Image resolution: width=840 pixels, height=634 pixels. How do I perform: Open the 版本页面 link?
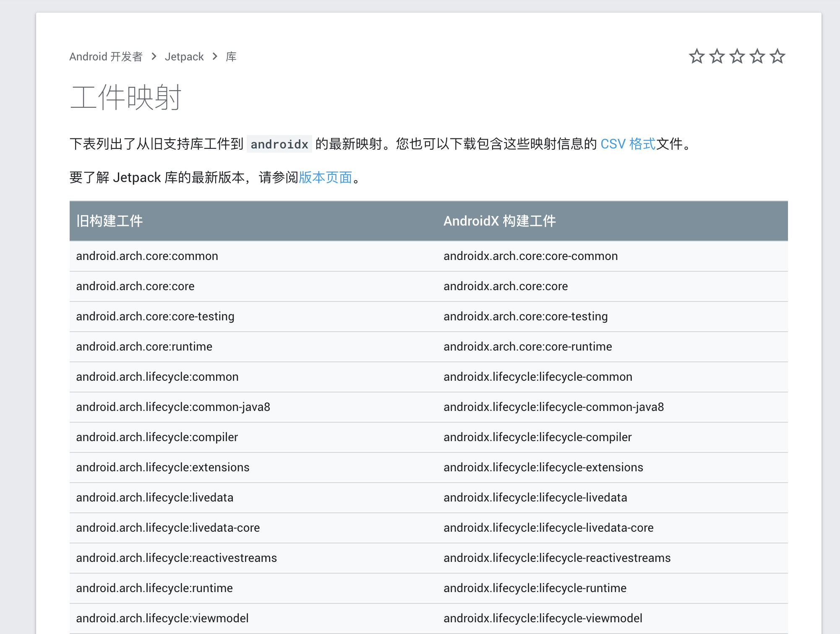(325, 177)
